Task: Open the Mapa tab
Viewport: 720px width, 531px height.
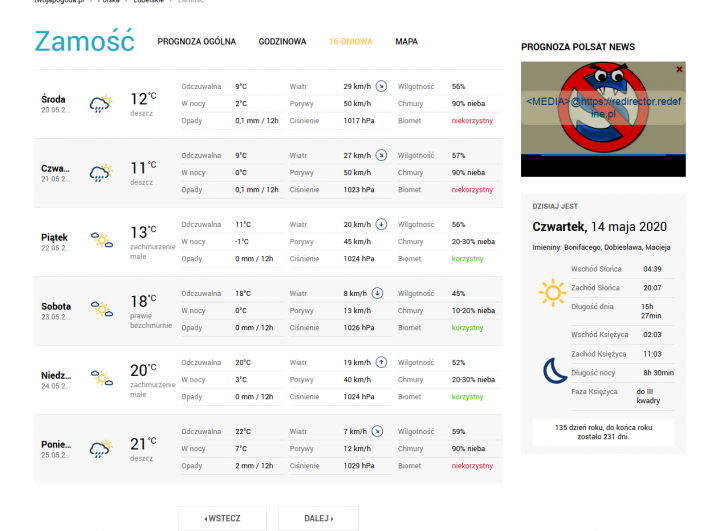Action: pyautogui.click(x=406, y=42)
